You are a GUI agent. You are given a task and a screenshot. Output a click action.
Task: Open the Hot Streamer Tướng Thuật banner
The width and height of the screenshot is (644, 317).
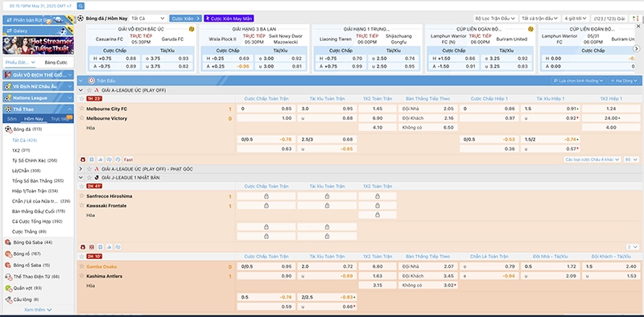38,46
